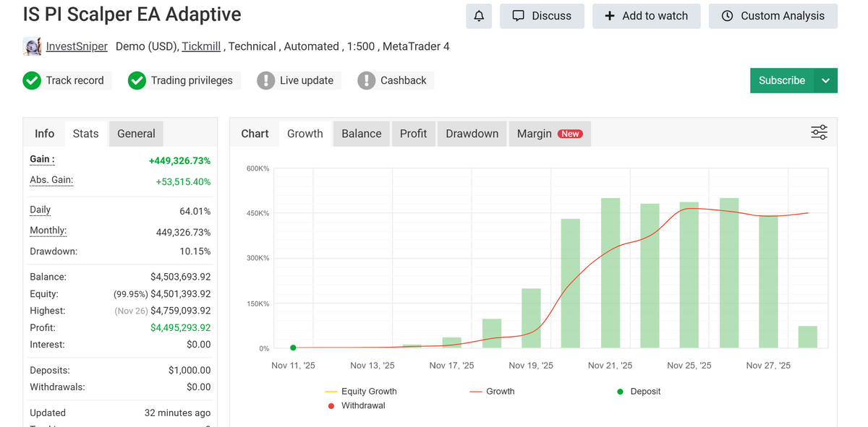
Task: Expand the Subscribe dropdown arrow
Action: coord(826,80)
